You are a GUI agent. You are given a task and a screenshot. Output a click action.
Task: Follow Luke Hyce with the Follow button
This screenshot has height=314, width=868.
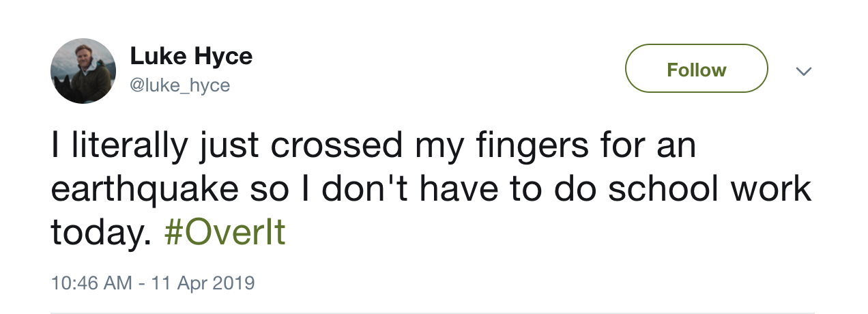[x=696, y=68]
